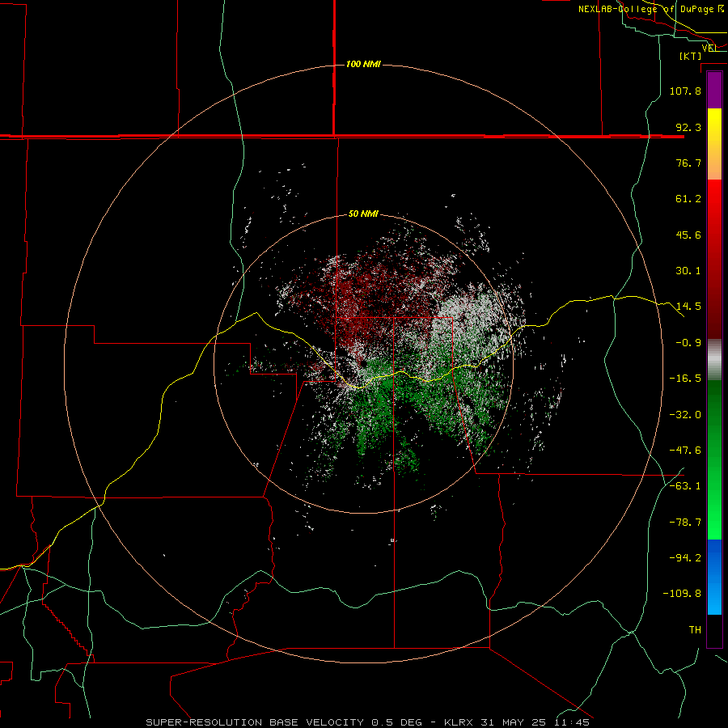Click the -32.0 velocity scale label

(x=685, y=415)
